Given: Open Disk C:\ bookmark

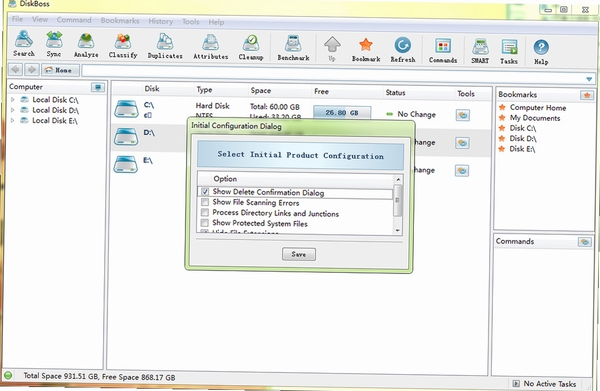Looking at the screenshot, I should (523, 128).
